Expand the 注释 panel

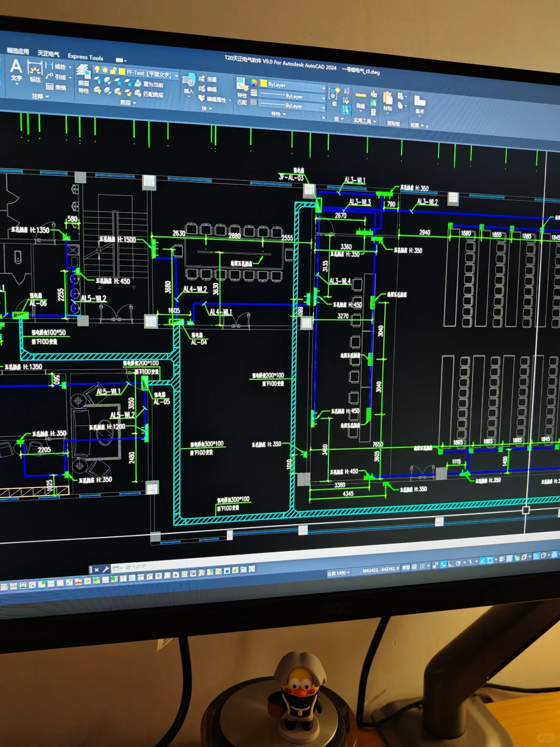(x=40, y=96)
